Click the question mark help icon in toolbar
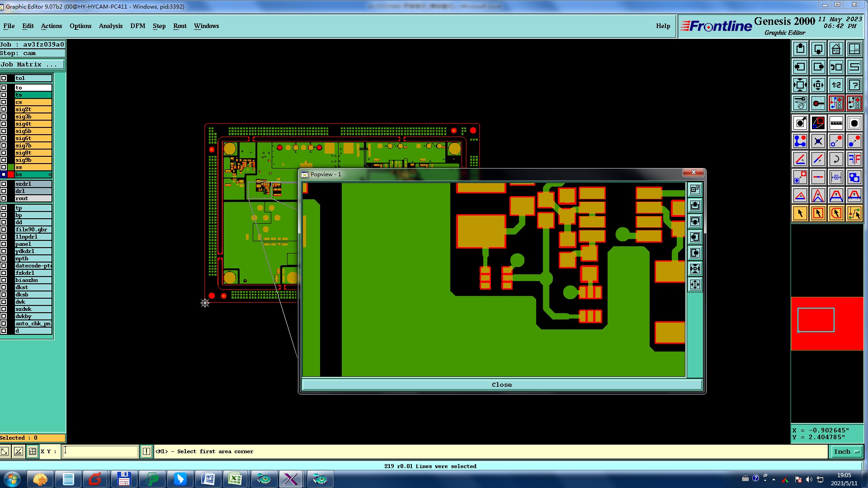The height and width of the screenshot is (488, 868). pos(854,85)
